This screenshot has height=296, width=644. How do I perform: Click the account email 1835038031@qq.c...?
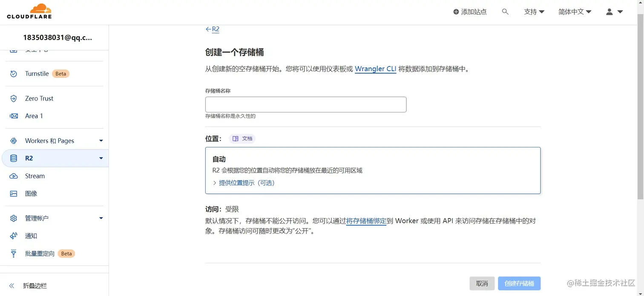tap(57, 37)
